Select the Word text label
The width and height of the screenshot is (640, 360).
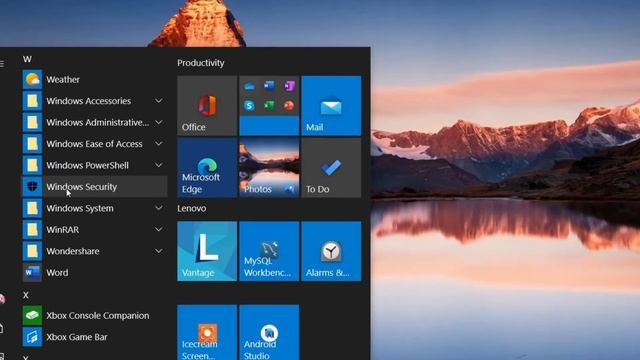coord(57,273)
